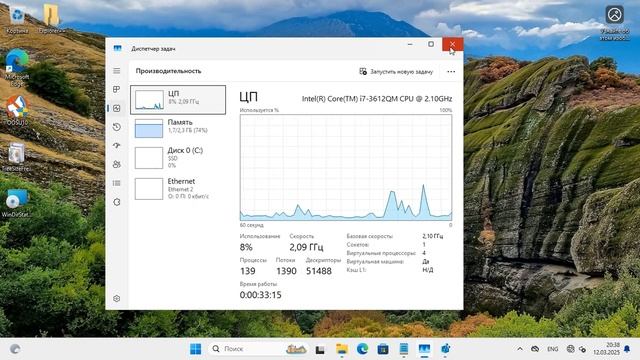
Task: Click the processes count 139
Action: (247, 271)
